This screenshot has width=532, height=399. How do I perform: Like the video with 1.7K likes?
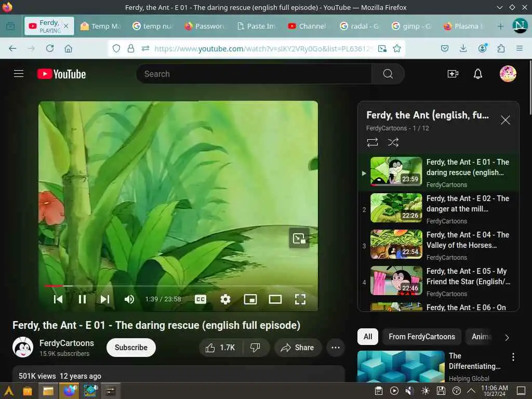point(220,348)
